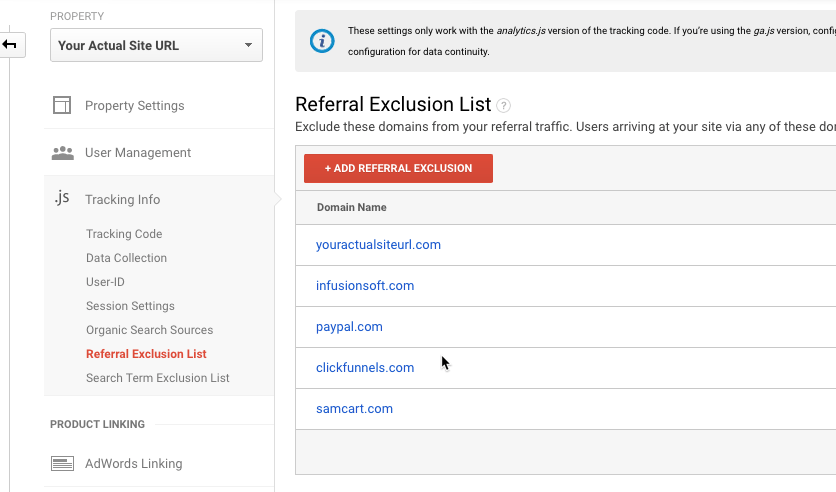Click the User Management people icon
Viewport: 836px width, 492px height.
point(62,153)
